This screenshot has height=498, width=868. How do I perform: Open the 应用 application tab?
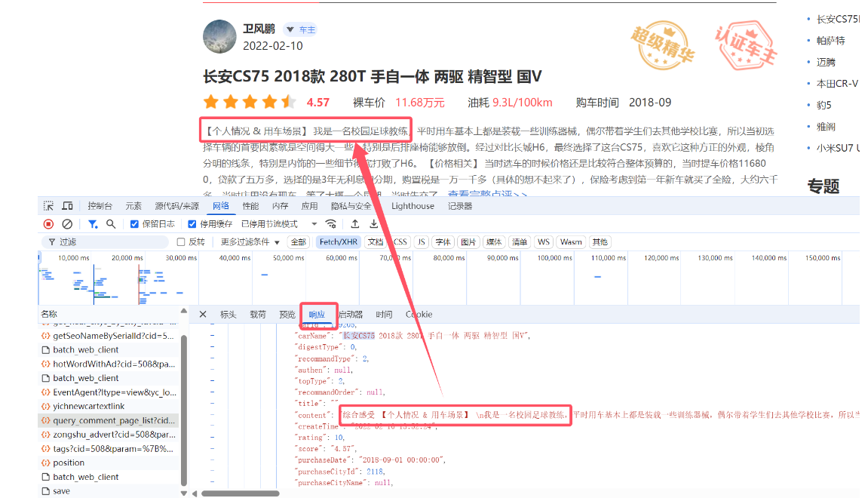pyautogui.click(x=309, y=206)
